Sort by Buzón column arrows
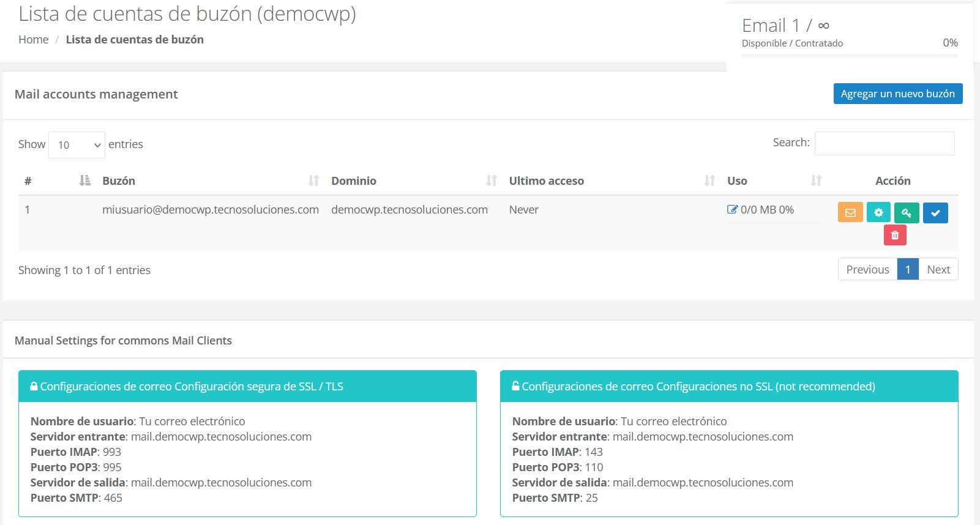Screen dimensions: 980x525 click(313, 181)
